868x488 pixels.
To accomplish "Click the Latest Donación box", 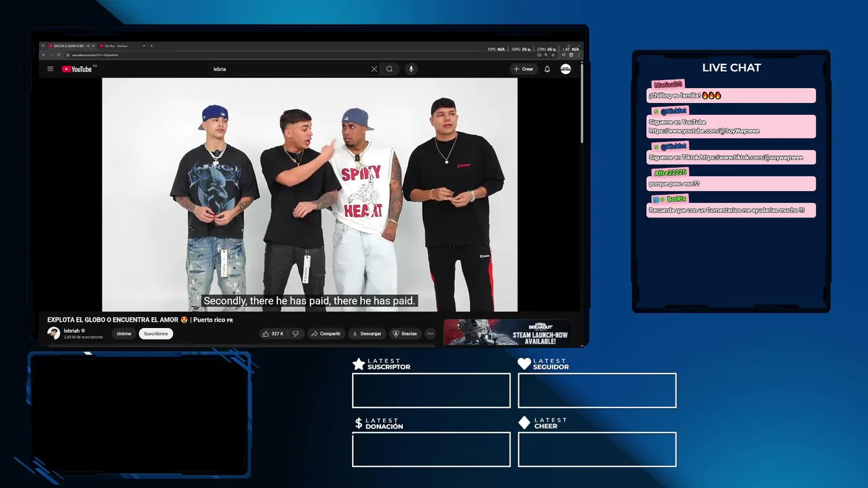I will tap(431, 449).
